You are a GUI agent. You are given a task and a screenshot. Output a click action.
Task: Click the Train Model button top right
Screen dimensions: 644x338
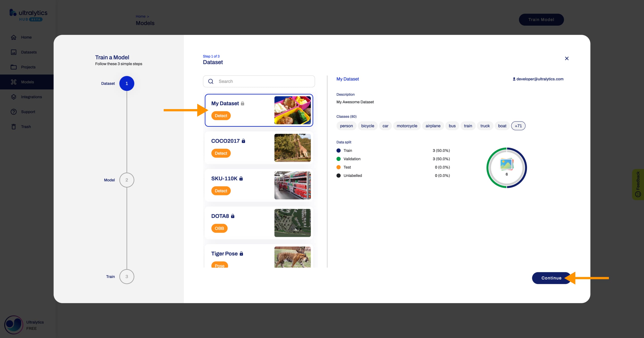(x=541, y=19)
